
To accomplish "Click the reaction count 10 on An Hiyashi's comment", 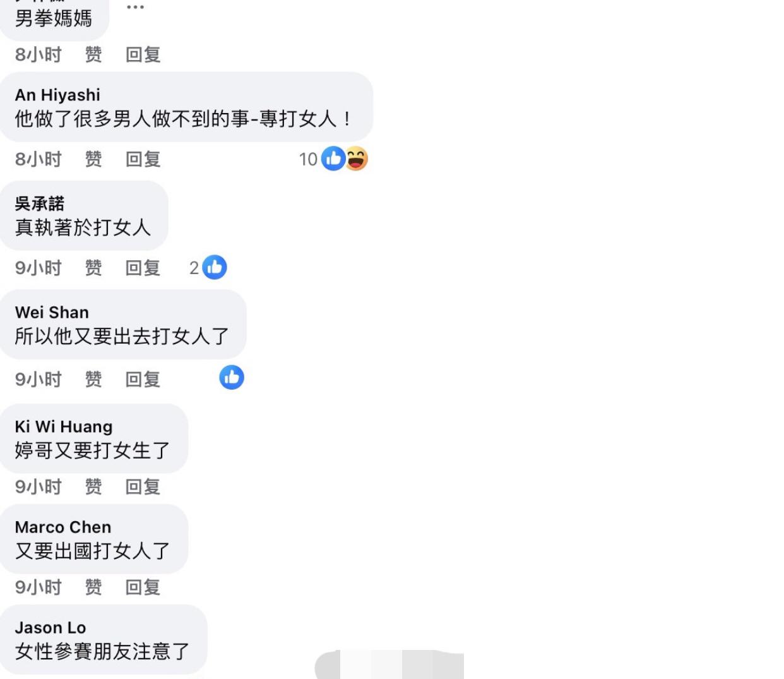I will 308,159.
